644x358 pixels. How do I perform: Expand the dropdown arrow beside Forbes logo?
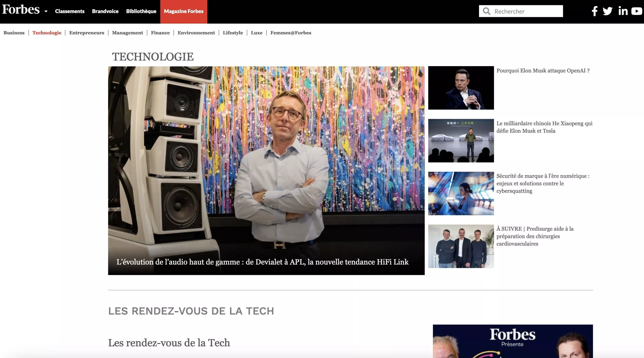[x=46, y=11]
